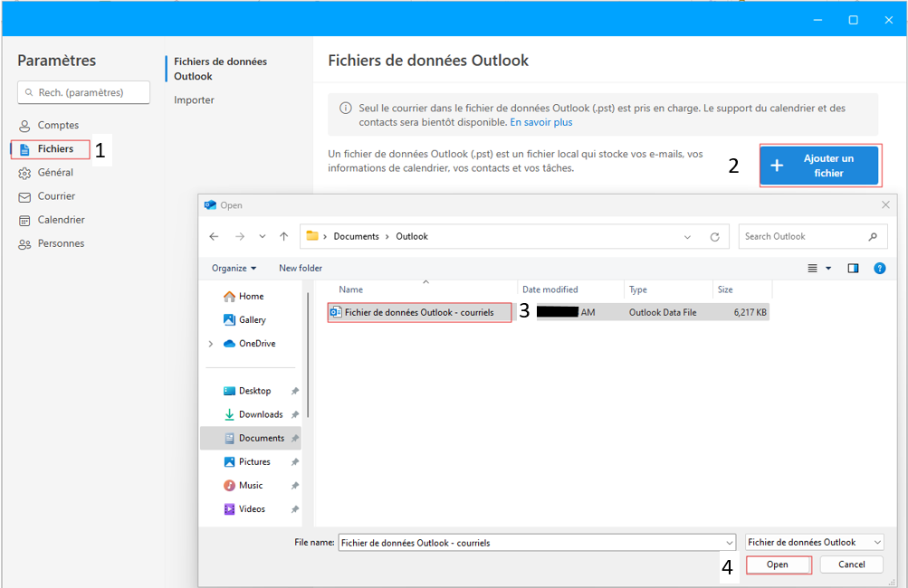This screenshot has height=588, width=908.
Task: Click the Open button
Action: click(x=779, y=564)
